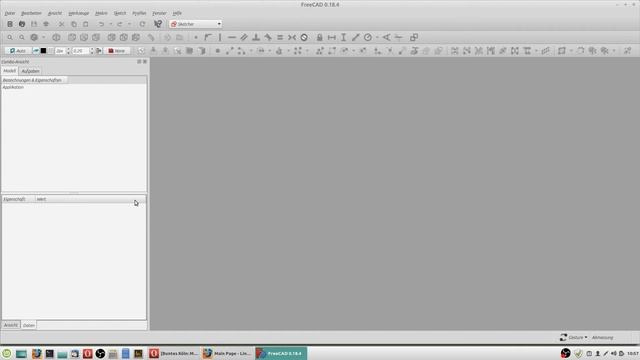Image resolution: width=640 pixels, height=360 pixels.
Task: Open the undo history dropdown arrow
Action: 111,24
